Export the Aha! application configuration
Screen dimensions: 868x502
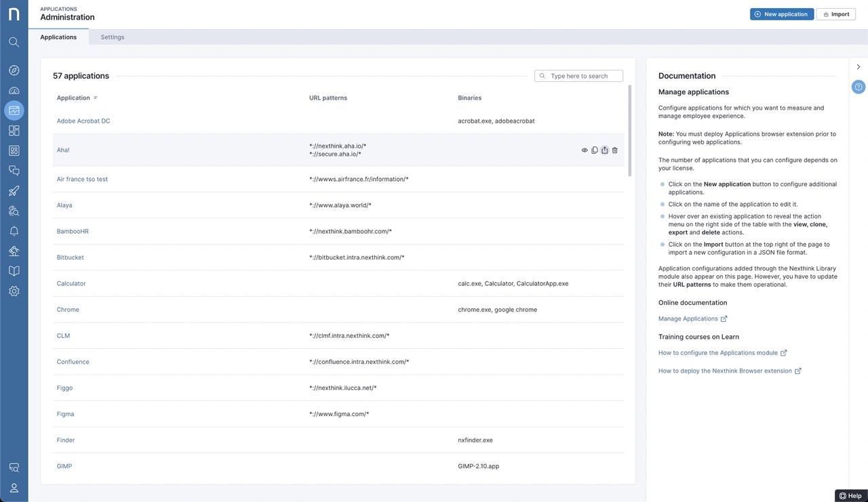(x=605, y=150)
